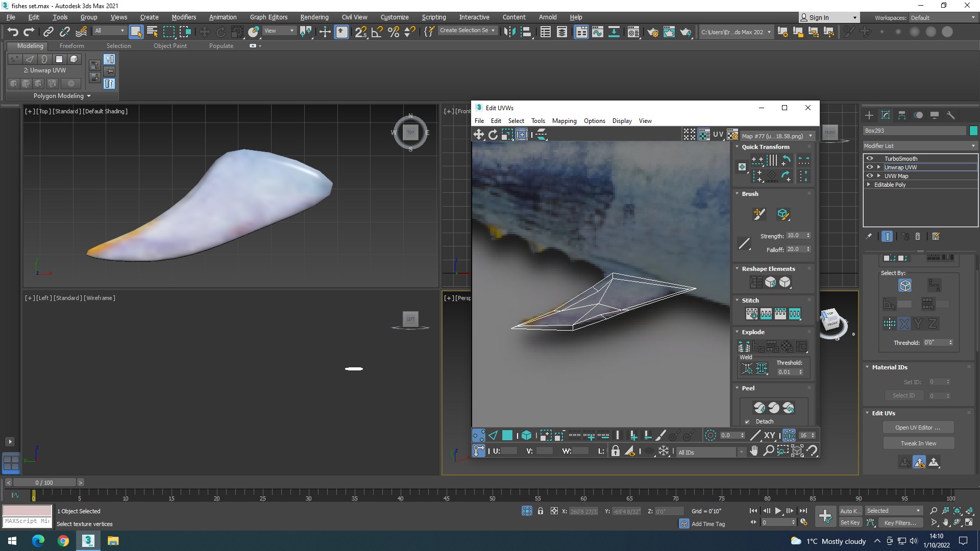Click the Play Animation button
The width and height of the screenshot is (980, 551).
[x=778, y=511]
